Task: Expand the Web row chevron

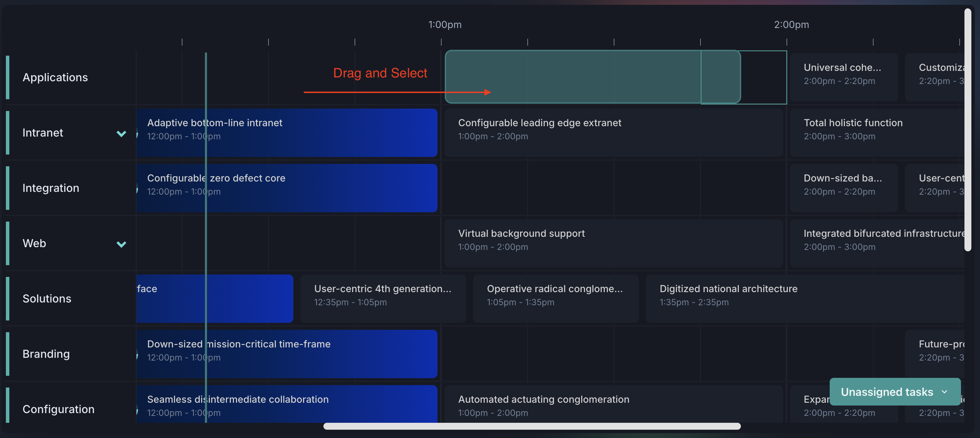Action: coord(121,244)
